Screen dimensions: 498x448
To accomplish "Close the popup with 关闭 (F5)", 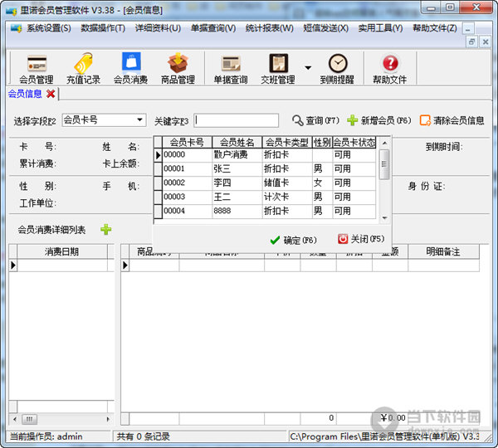I will point(361,239).
